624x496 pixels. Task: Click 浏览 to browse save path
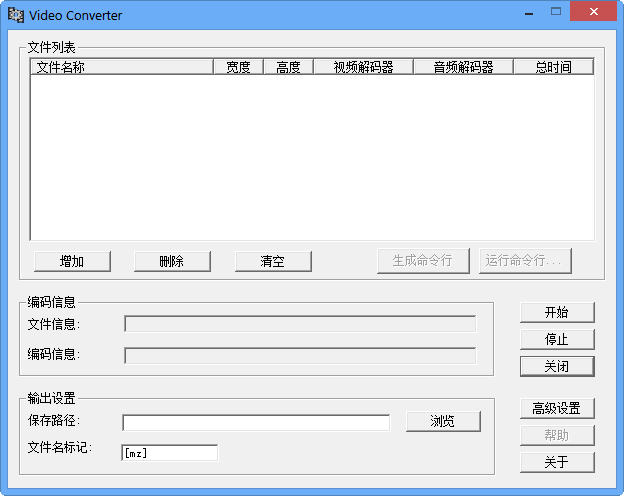click(x=443, y=421)
